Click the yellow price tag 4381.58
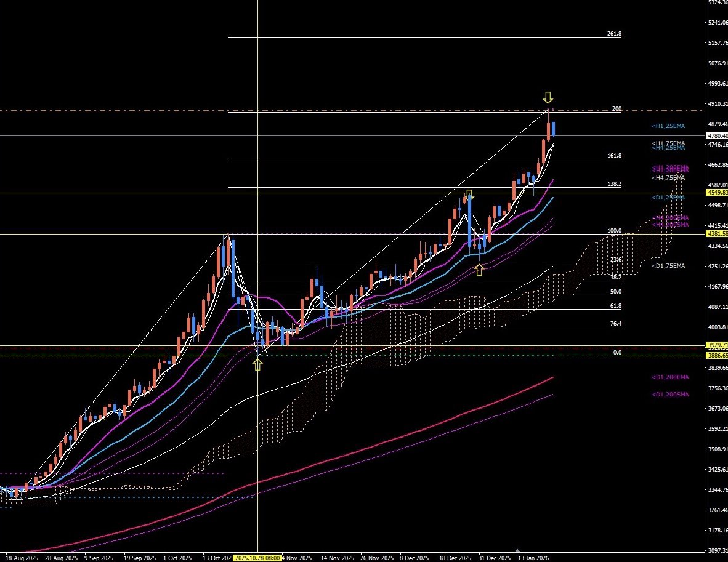This screenshot has height=562, width=728. coord(717,234)
